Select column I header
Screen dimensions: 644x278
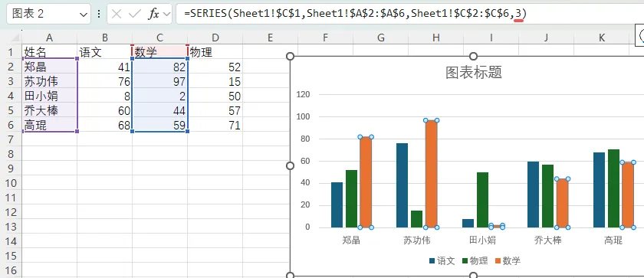click(491, 38)
